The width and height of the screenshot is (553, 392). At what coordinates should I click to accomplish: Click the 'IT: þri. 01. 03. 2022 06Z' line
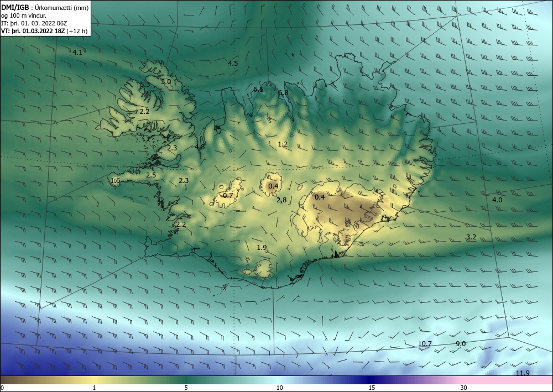click(x=34, y=23)
